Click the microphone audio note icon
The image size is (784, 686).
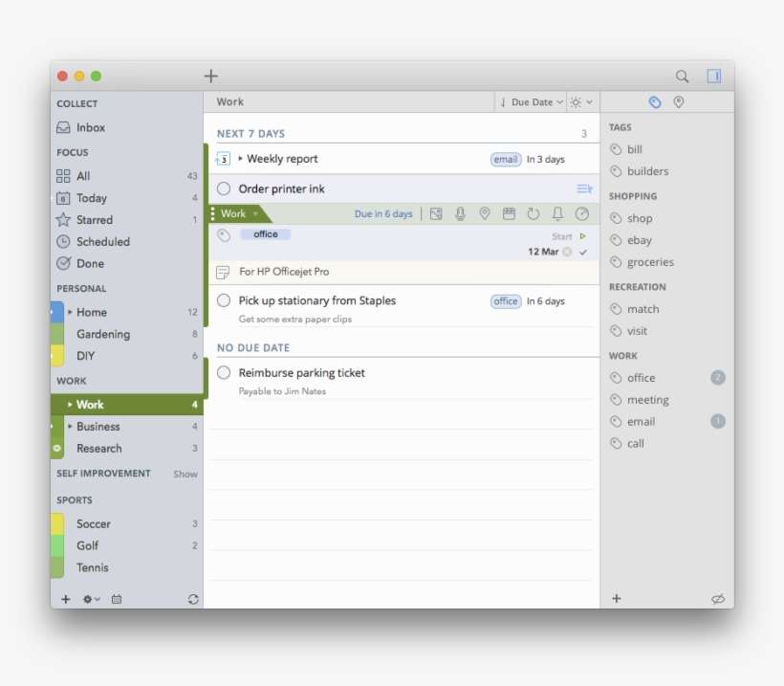(460, 214)
